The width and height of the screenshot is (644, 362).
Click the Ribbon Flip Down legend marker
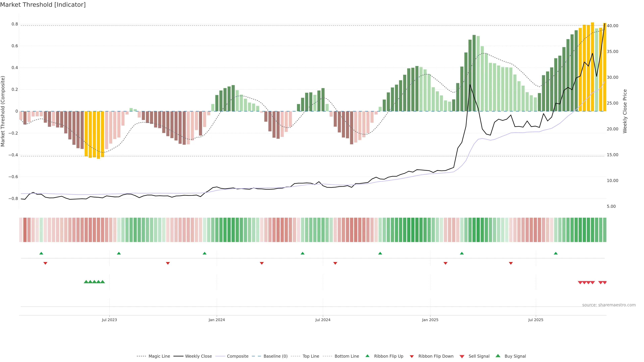pos(412,356)
